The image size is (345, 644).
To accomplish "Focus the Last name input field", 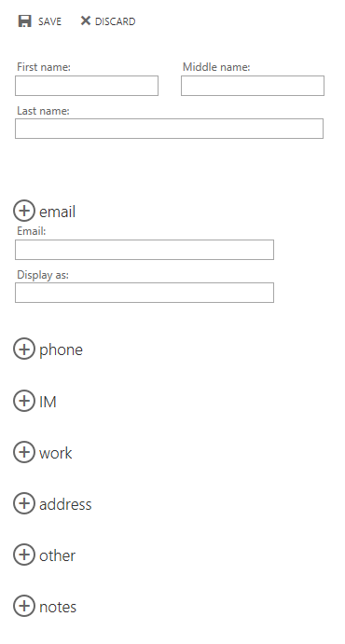I will (x=169, y=129).
